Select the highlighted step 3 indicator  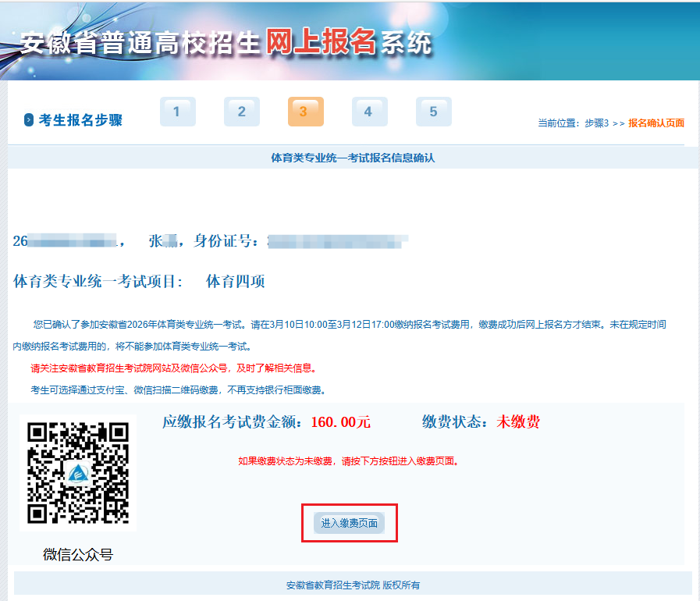305,112
